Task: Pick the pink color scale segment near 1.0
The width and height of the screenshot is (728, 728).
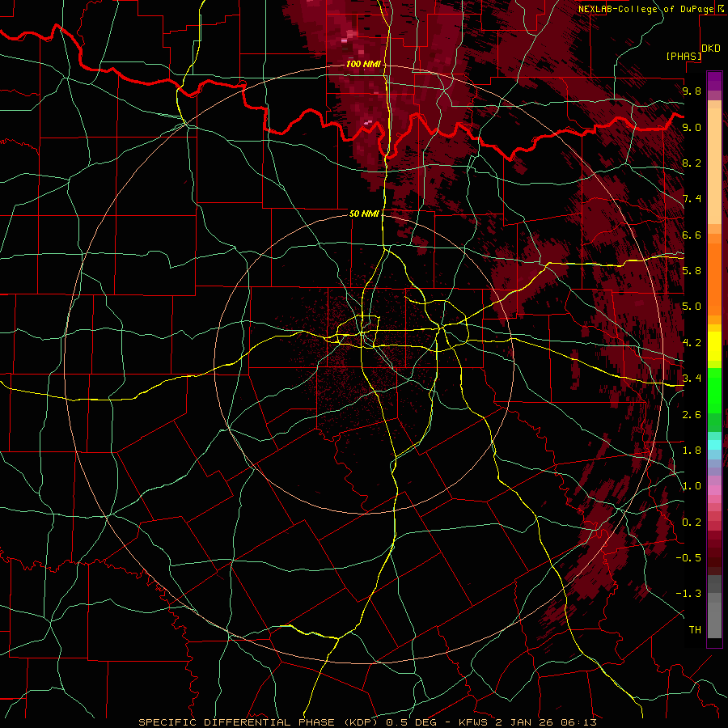Action: pos(714,490)
